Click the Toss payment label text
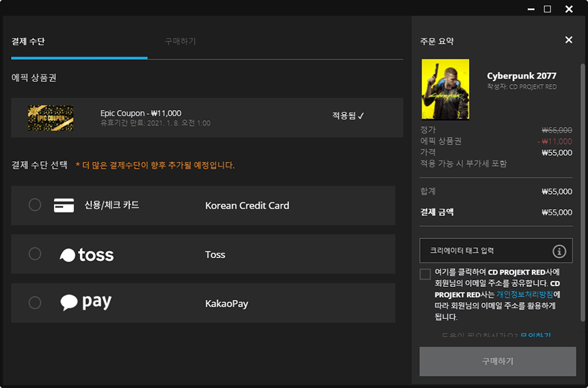588x388 pixels. click(215, 255)
